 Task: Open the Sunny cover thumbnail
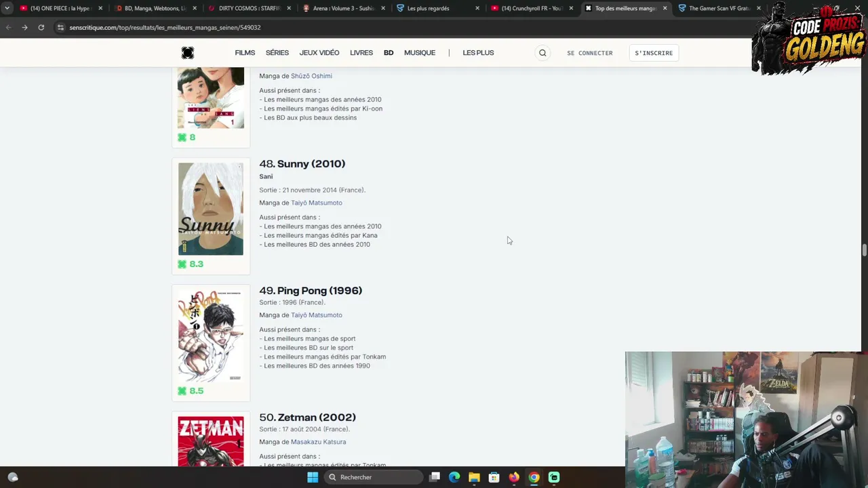tap(211, 209)
